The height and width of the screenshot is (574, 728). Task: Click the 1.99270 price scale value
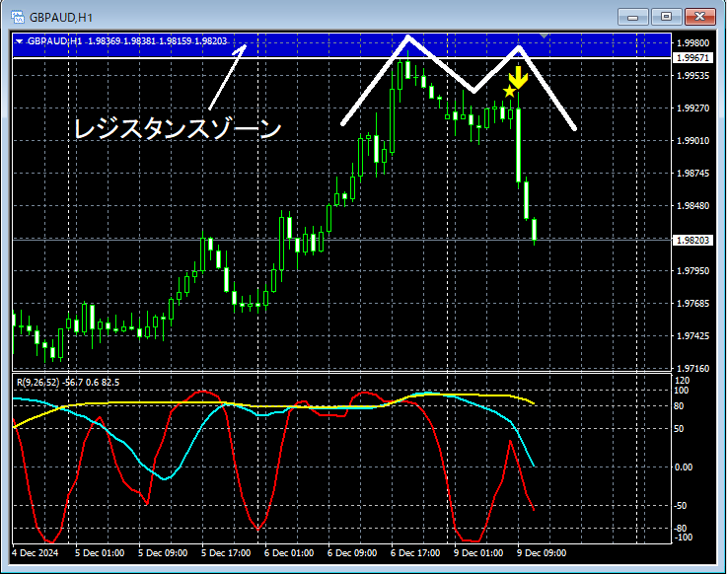[x=693, y=108]
